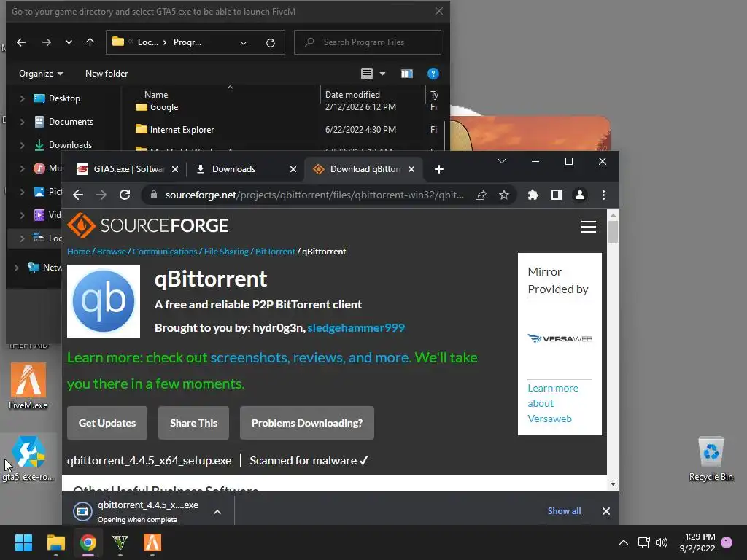Click Show all downloads
Screen dimensions: 747x560
(564, 511)
